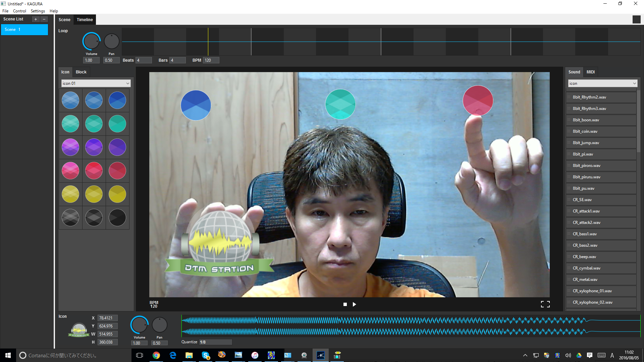Screen dimensions: 644x362
Task: Select the Sound tab
Action: (574, 72)
